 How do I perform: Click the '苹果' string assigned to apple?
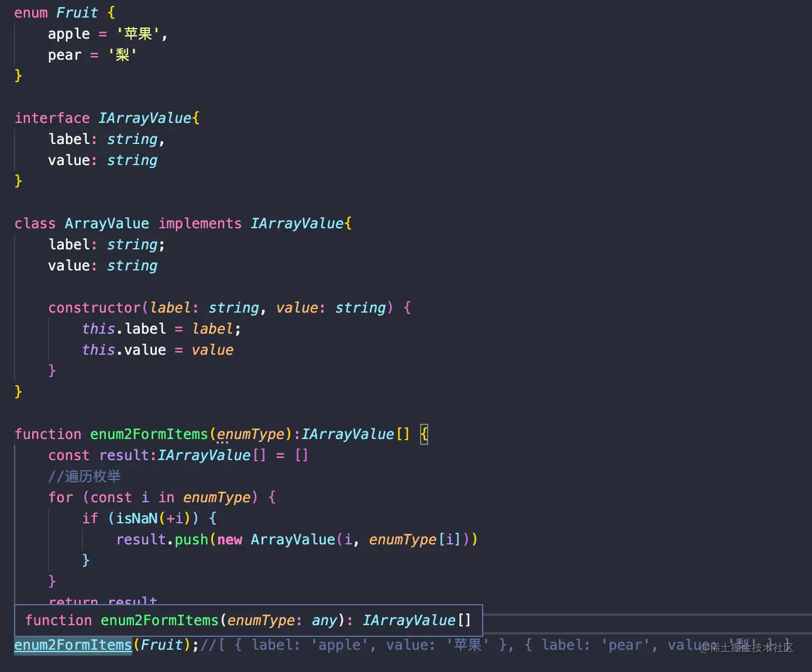(x=138, y=34)
